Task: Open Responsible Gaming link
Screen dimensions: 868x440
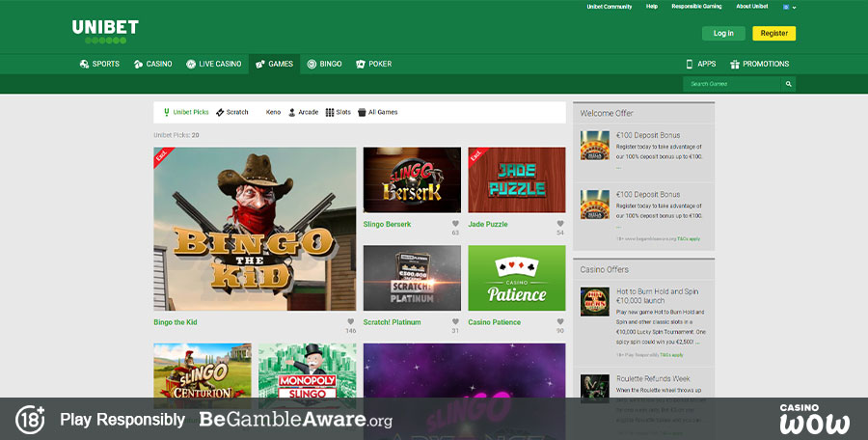Action: pos(696,7)
